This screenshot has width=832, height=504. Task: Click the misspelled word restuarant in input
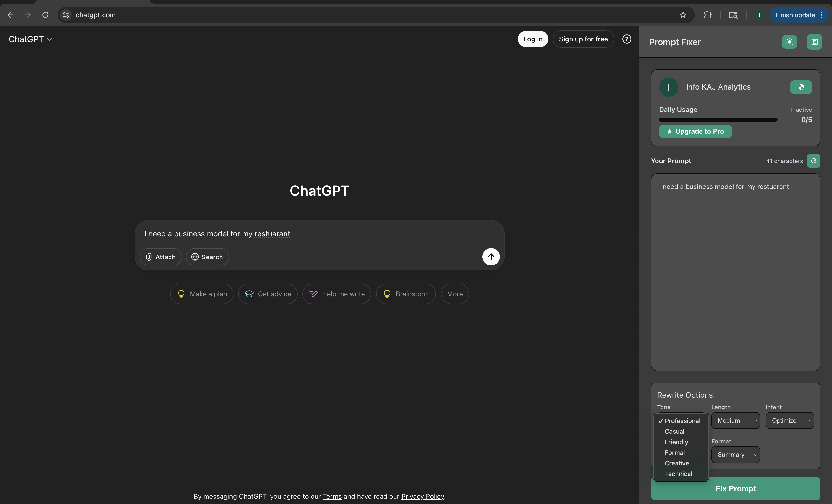(x=272, y=234)
